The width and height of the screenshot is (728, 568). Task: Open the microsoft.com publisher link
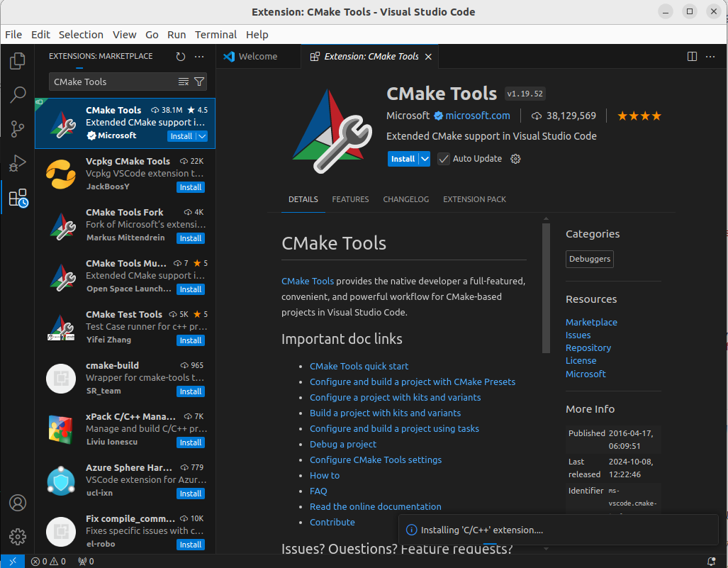478,116
